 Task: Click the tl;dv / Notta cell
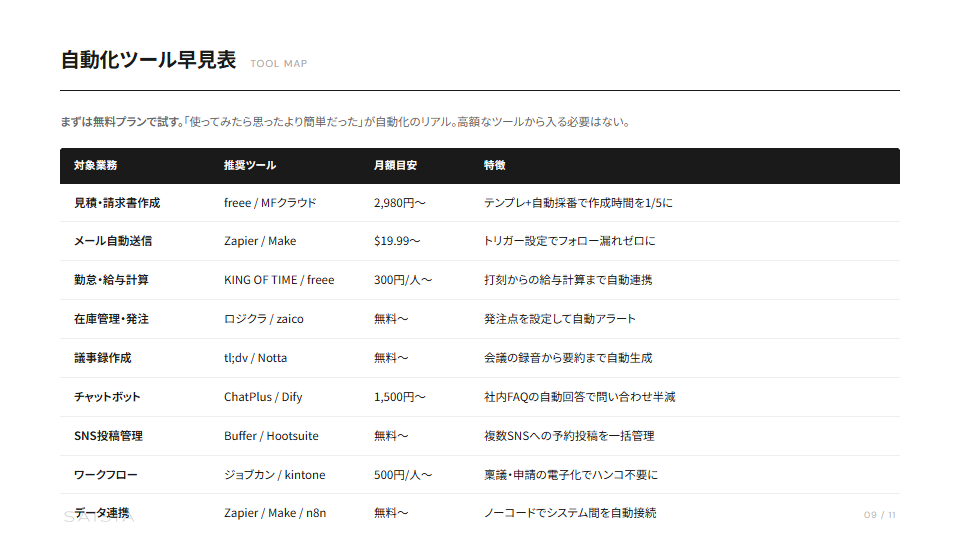(255, 358)
